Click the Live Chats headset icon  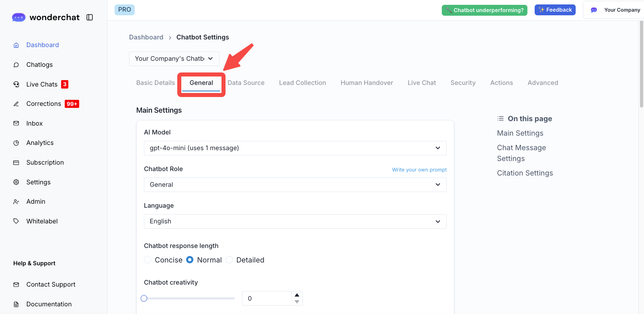16,84
